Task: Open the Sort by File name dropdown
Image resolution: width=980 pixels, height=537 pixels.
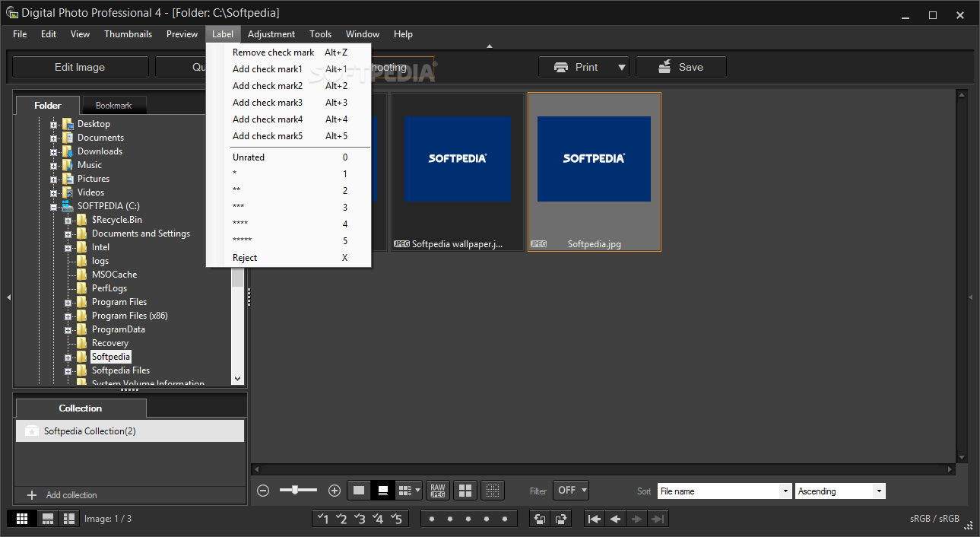Action: coord(723,491)
